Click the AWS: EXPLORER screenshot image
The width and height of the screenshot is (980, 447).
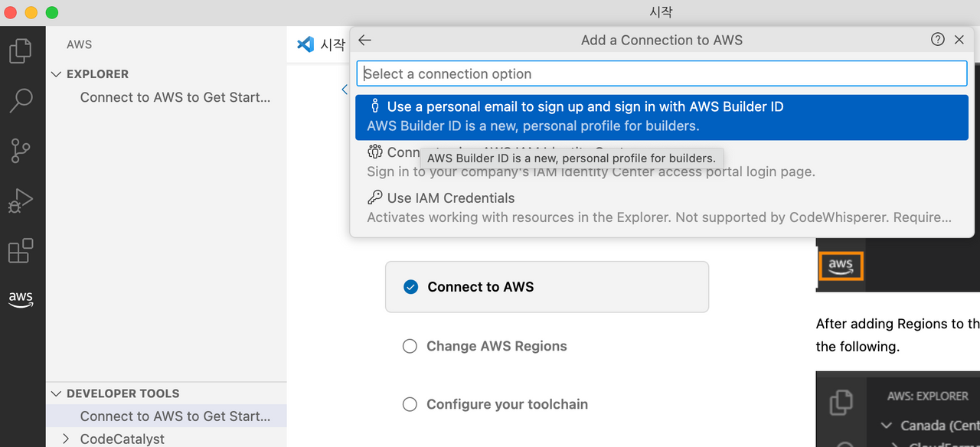(x=897, y=409)
